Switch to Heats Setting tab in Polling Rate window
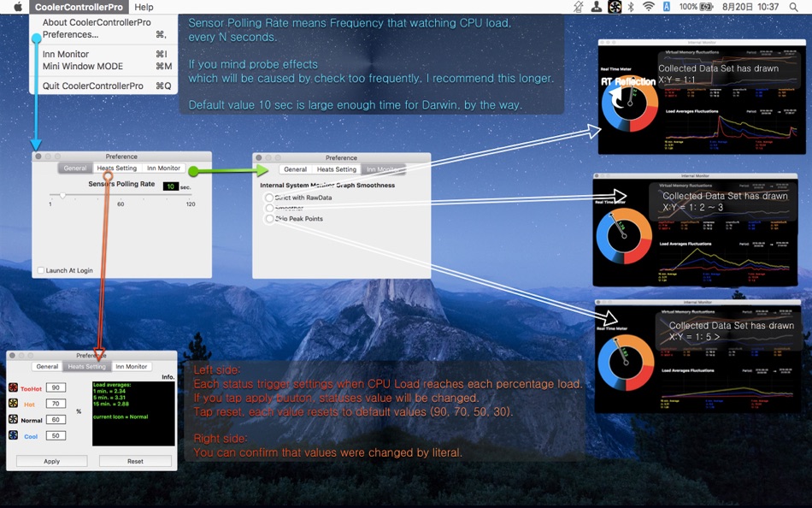The height and width of the screenshot is (508, 812). (x=116, y=168)
